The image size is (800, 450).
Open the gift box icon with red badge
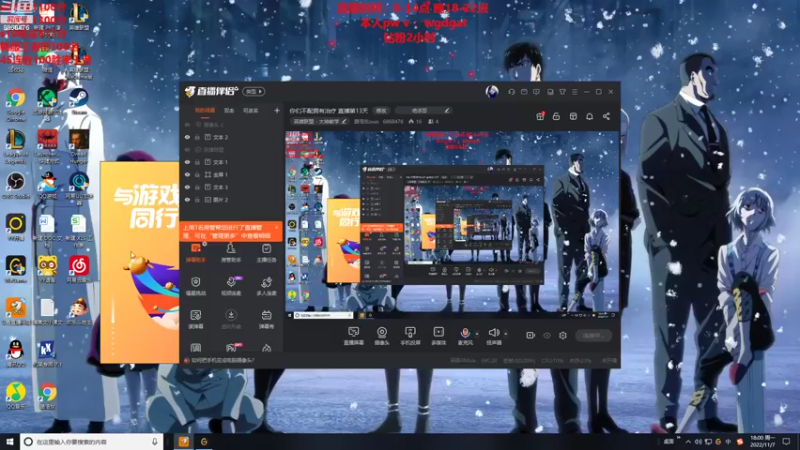click(540, 116)
